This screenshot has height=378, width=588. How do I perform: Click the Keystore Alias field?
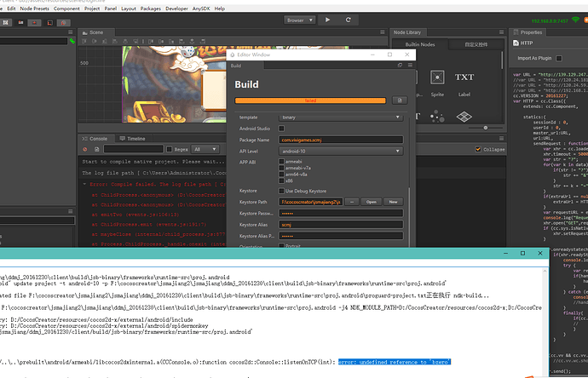(341, 225)
